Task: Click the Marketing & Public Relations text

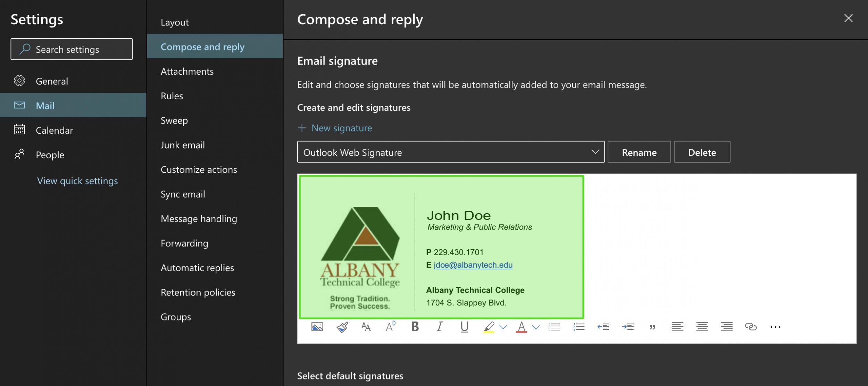Action: coord(479,227)
